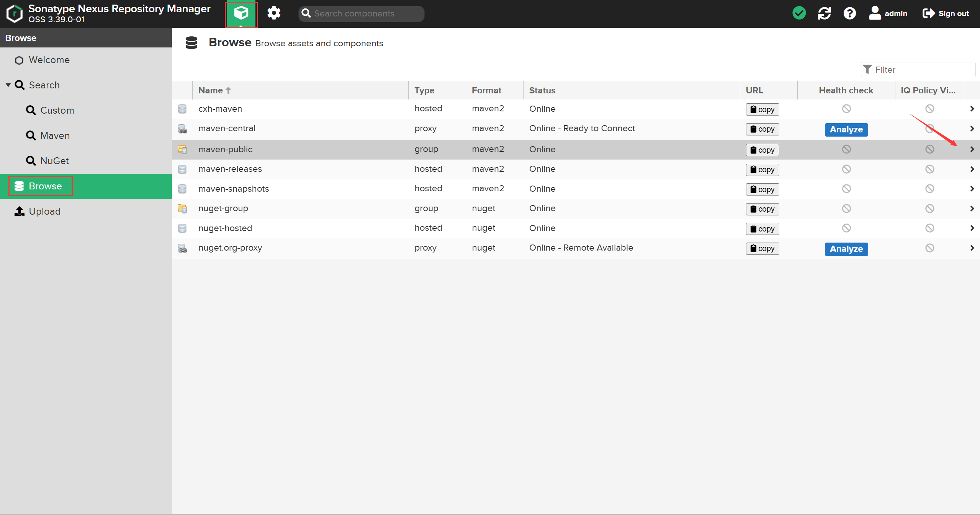Expand the nuget.org-proxy row chevron
980x515 pixels.
(x=972, y=248)
